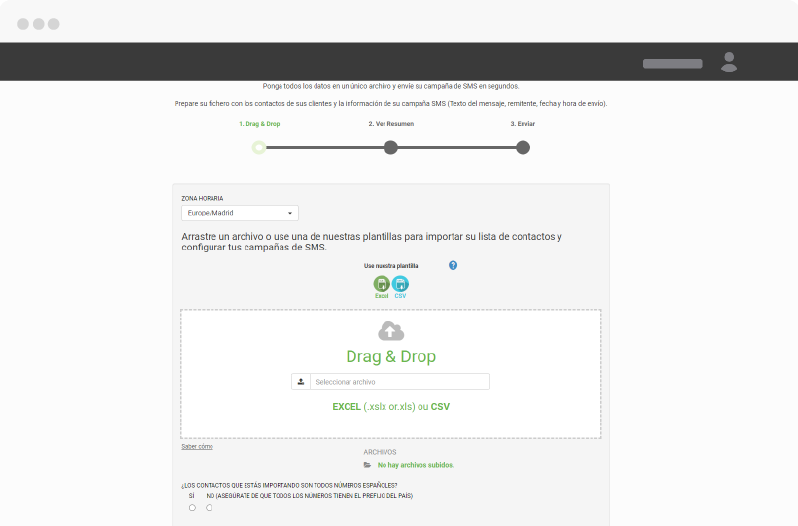Click the second step circle marker
798x526 pixels.
pos(391,148)
